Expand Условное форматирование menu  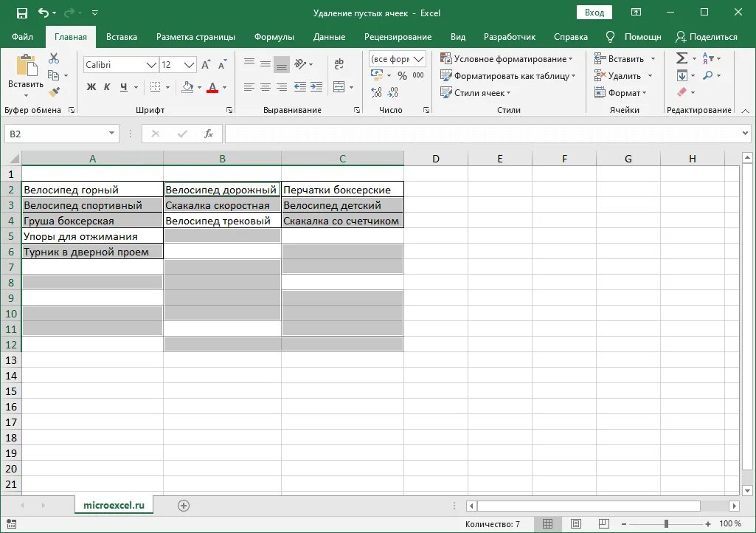pos(506,59)
